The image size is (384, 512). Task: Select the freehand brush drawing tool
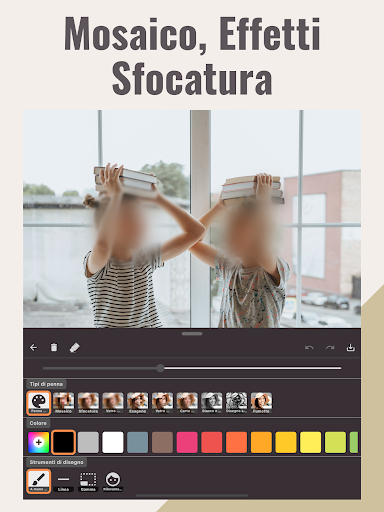click(x=39, y=481)
